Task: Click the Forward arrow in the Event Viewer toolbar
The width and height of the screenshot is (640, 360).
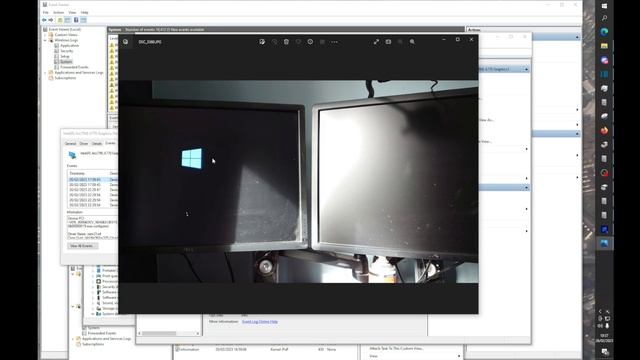Action: (x=51, y=20)
